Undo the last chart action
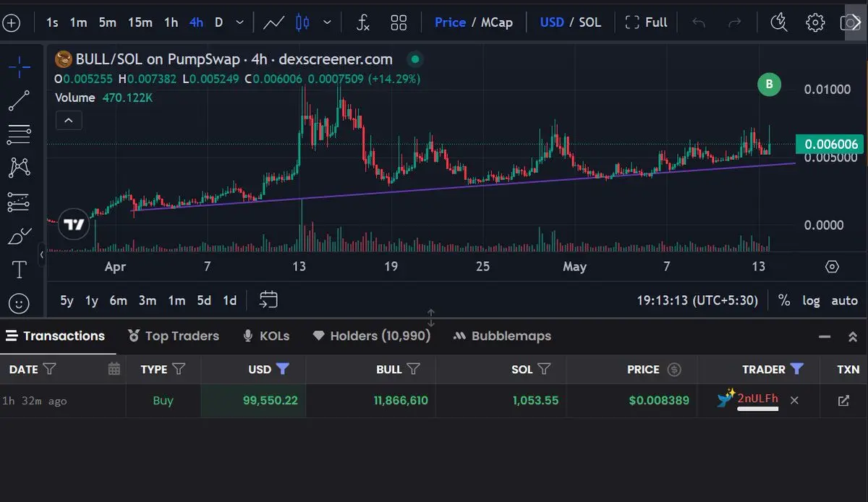The height and width of the screenshot is (502, 868). tap(699, 22)
